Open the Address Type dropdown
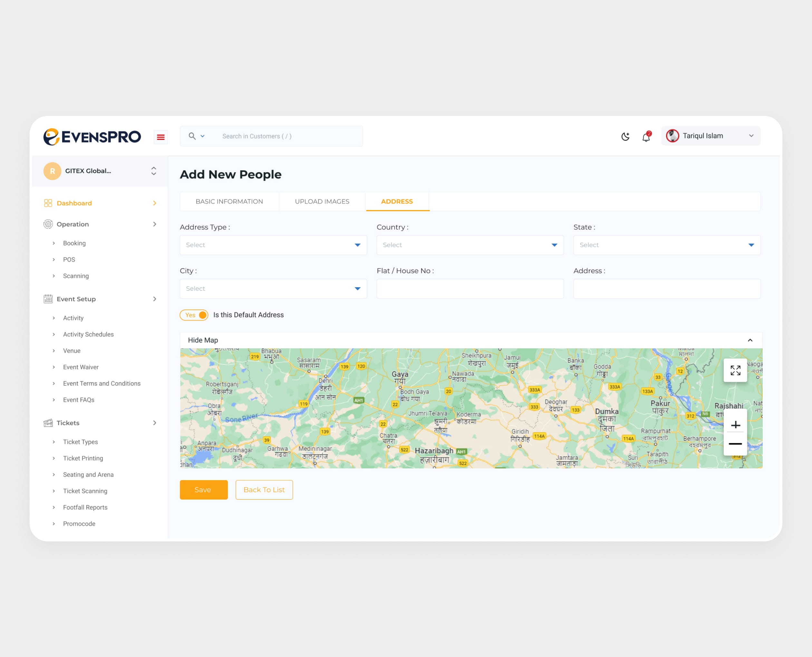 pos(273,245)
